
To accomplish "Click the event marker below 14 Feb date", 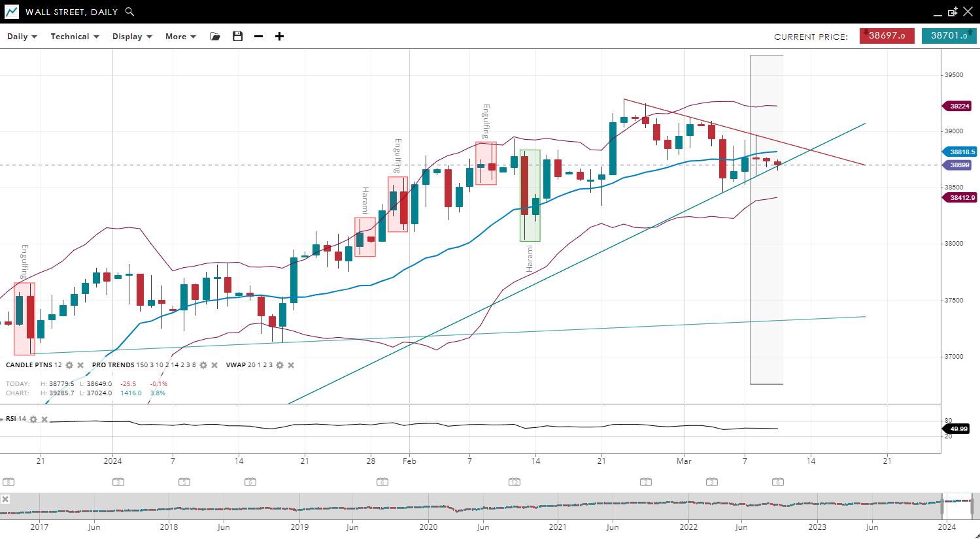I will [515, 482].
